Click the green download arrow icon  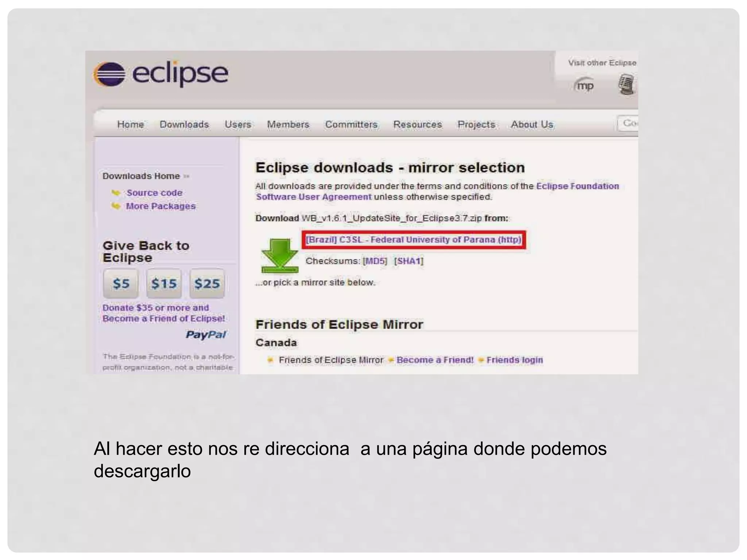pyautogui.click(x=280, y=255)
